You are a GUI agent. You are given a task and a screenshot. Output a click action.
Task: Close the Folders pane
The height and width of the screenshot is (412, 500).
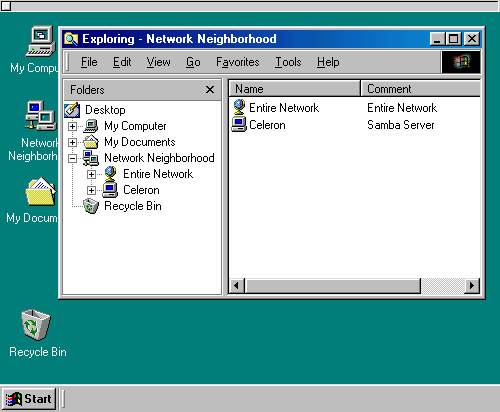coord(210,90)
